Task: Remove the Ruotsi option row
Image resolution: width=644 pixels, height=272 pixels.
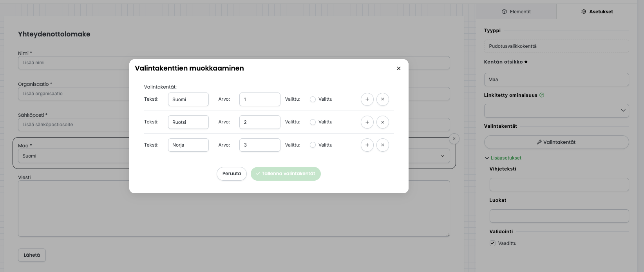Action: (x=383, y=122)
